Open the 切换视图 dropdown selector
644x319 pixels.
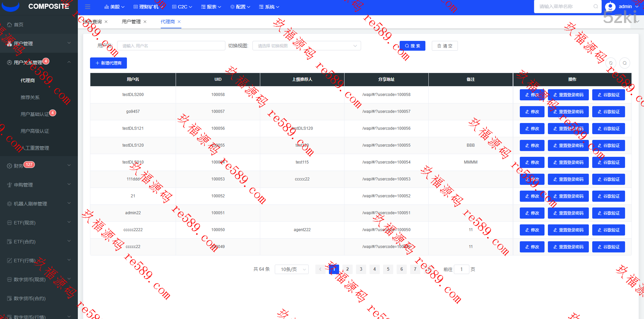(306, 46)
